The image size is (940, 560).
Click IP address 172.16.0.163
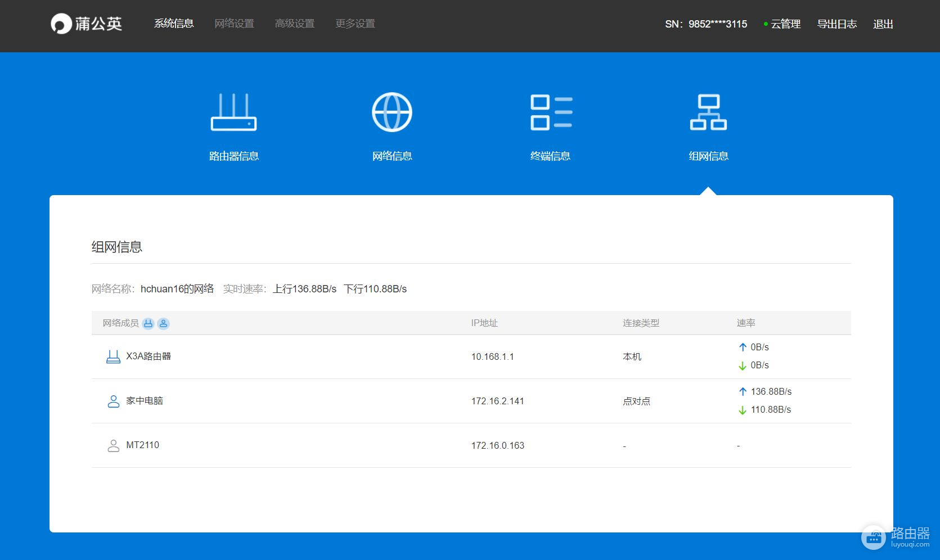[x=497, y=445]
